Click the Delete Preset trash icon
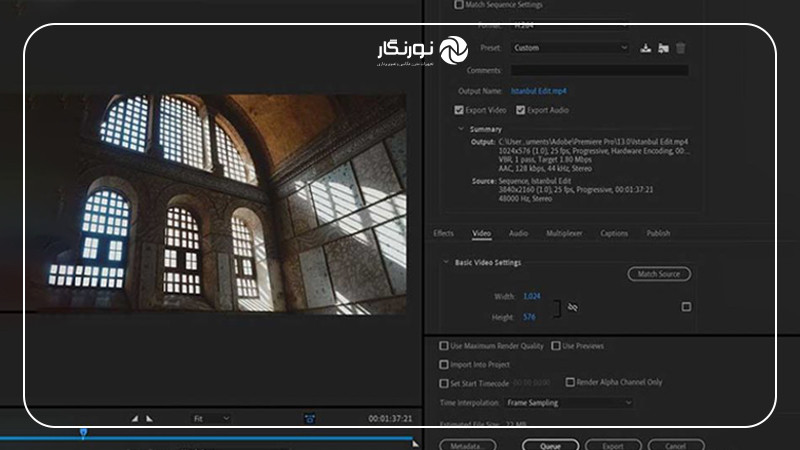This screenshot has height=450, width=800. (681, 48)
